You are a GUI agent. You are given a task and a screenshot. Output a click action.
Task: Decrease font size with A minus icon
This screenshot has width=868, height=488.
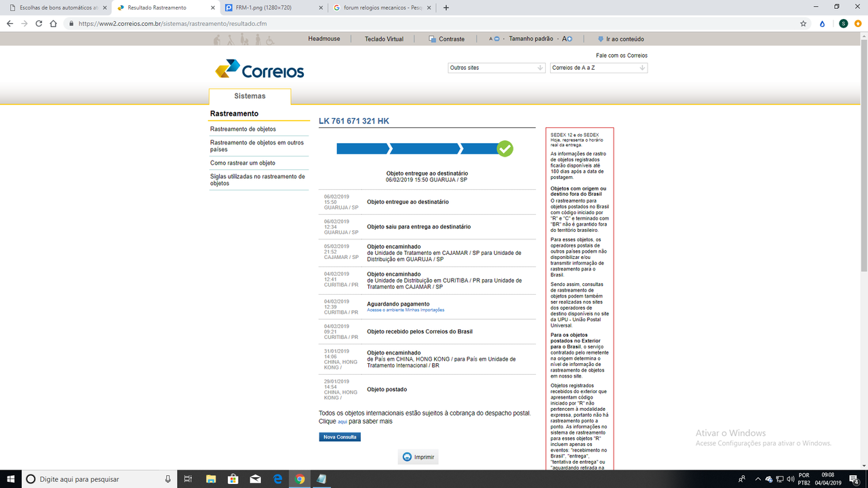(495, 39)
